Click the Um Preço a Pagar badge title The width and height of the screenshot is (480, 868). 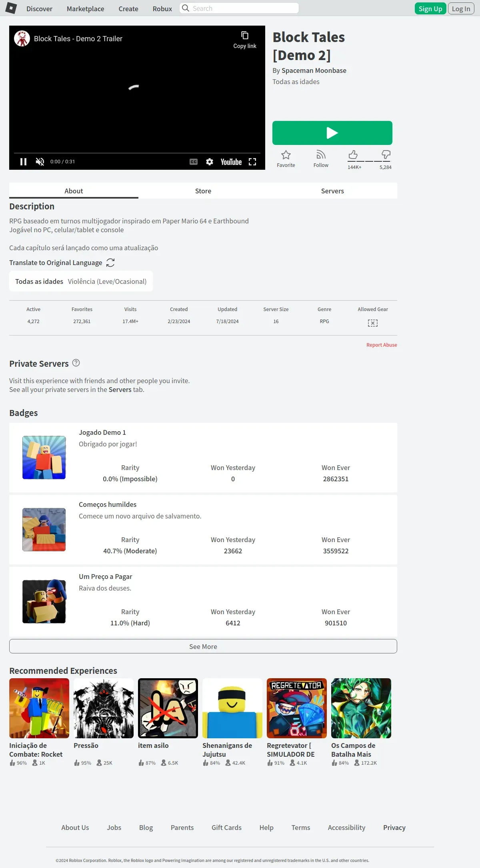click(x=106, y=577)
